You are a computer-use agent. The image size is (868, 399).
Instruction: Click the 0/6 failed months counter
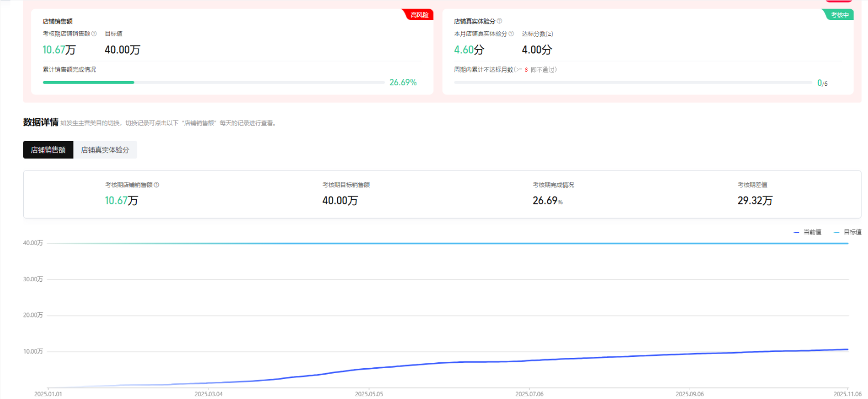click(822, 83)
